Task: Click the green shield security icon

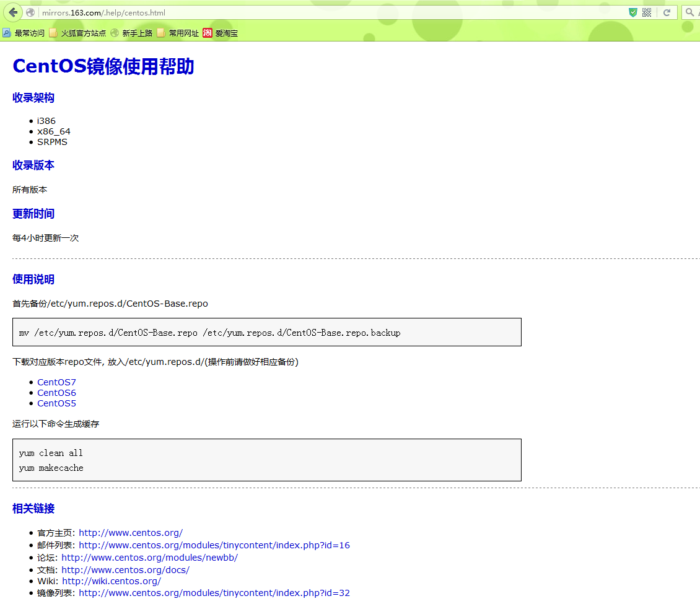Action: (x=632, y=12)
